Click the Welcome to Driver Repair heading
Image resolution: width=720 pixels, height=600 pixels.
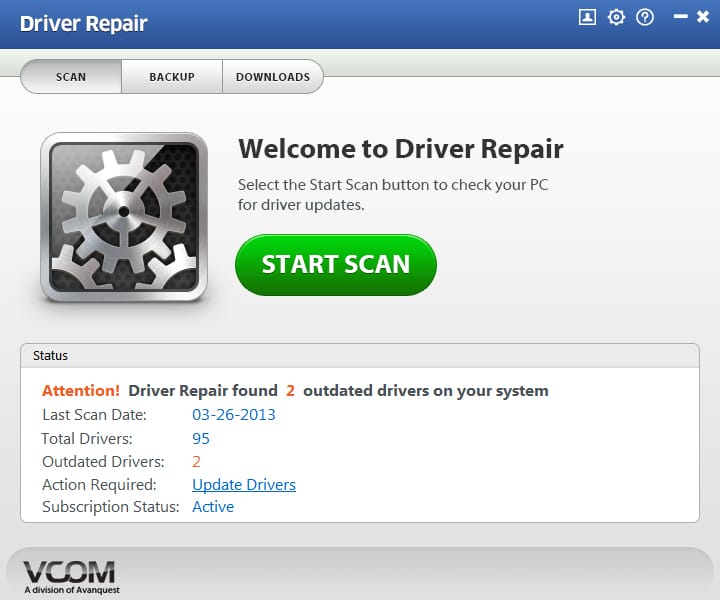[401, 149]
